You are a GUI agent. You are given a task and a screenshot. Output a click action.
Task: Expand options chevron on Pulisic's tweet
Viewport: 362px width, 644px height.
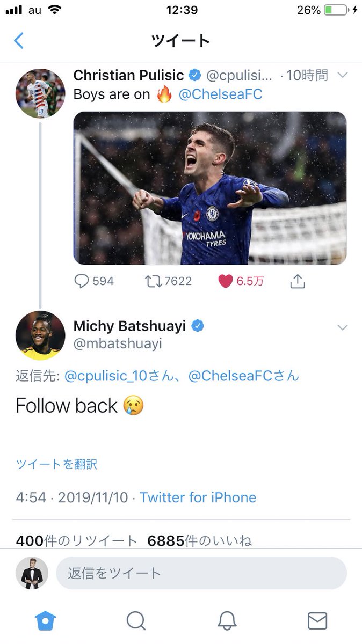(343, 76)
